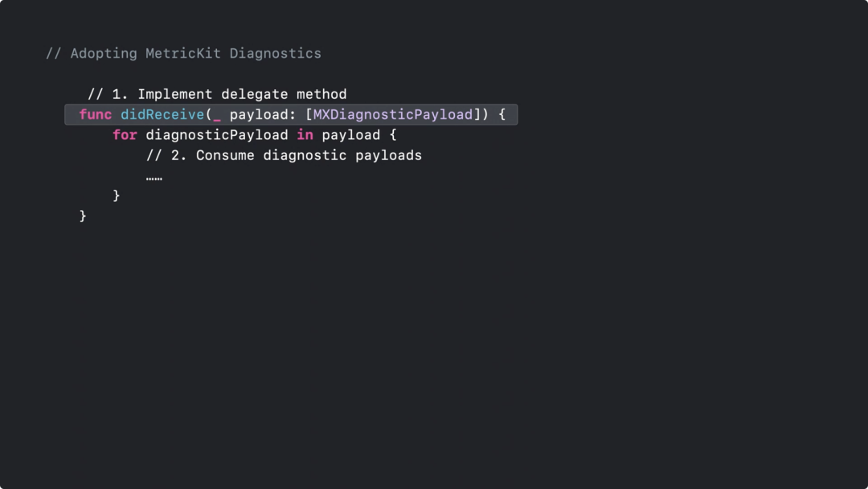This screenshot has height=489, width=868.
Task: Click the opening brace after didReceive signature
Action: pyautogui.click(x=502, y=115)
